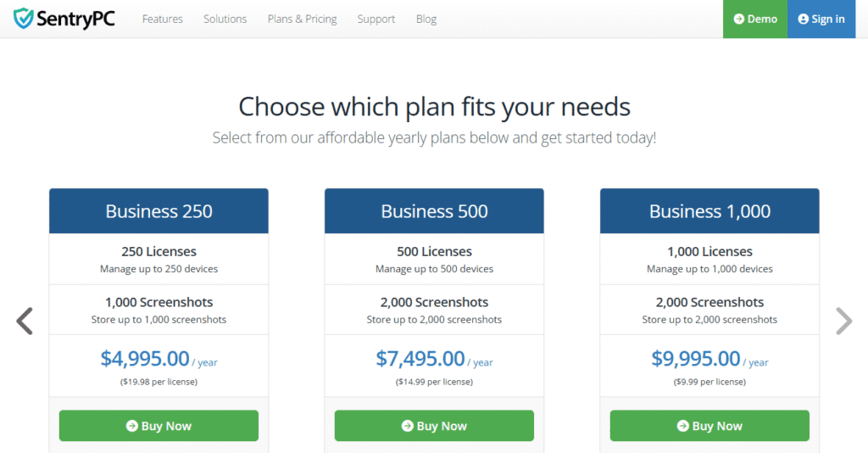The height and width of the screenshot is (453, 868).
Task: Open the Features menu item
Action: [162, 19]
